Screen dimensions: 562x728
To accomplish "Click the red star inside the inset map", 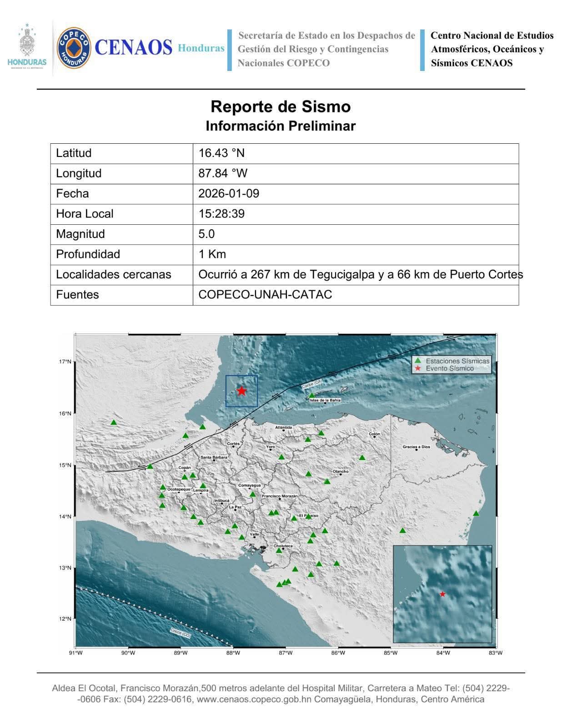I will click(x=442, y=594).
